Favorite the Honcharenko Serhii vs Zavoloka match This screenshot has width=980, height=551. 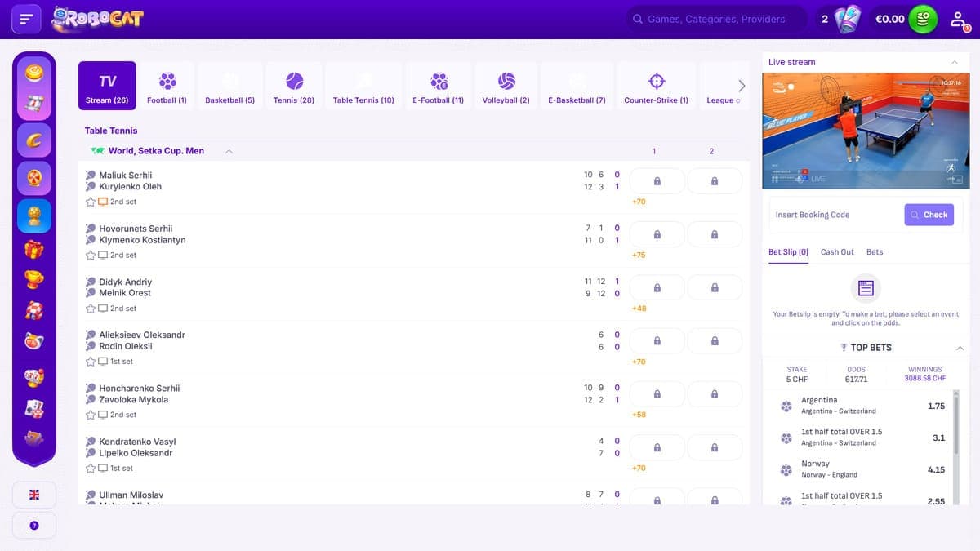[x=91, y=415]
